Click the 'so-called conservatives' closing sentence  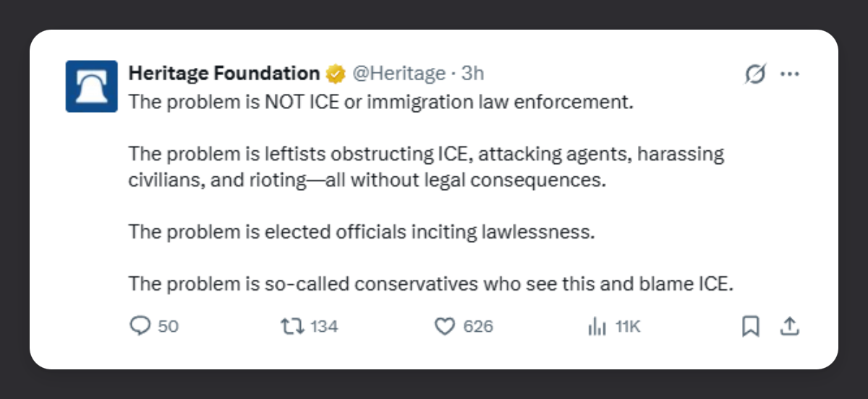click(x=431, y=284)
